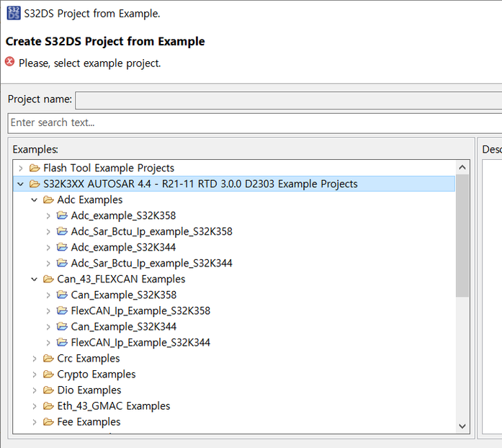Screen dimensions: 502x448
Task: Click the Crc Examples folder icon
Action: (48, 358)
